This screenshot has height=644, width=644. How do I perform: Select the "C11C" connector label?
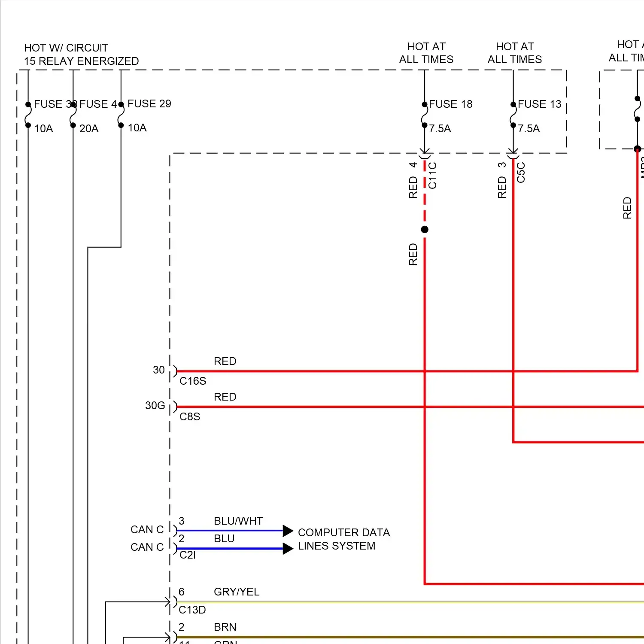(432, 175)
